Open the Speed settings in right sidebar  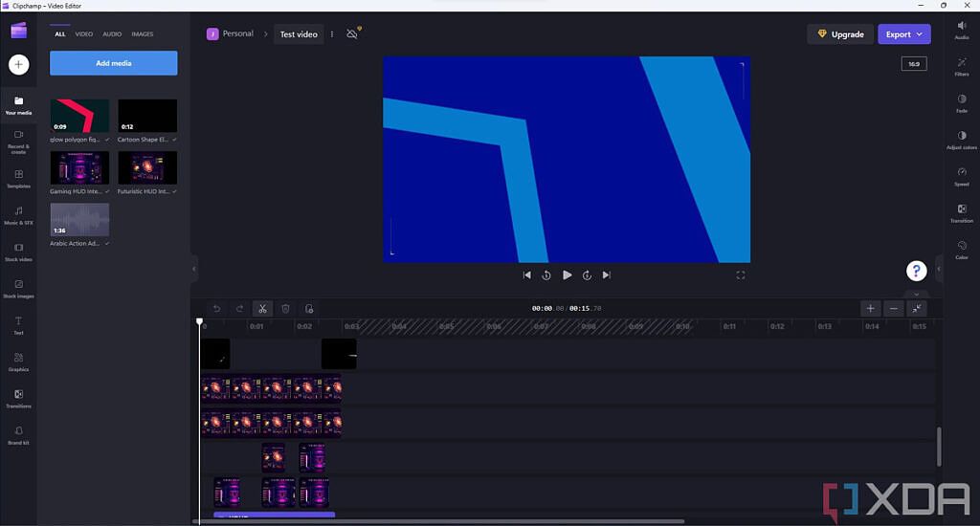tap(961, 173)
